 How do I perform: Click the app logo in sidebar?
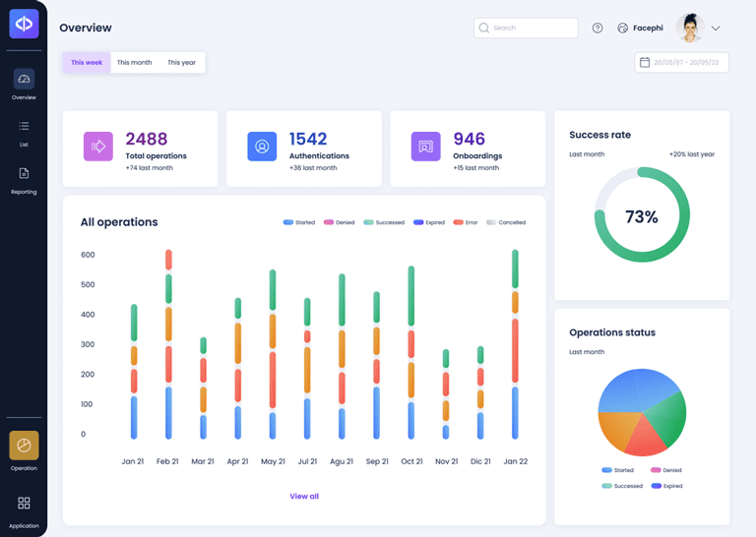coord(24,24)
